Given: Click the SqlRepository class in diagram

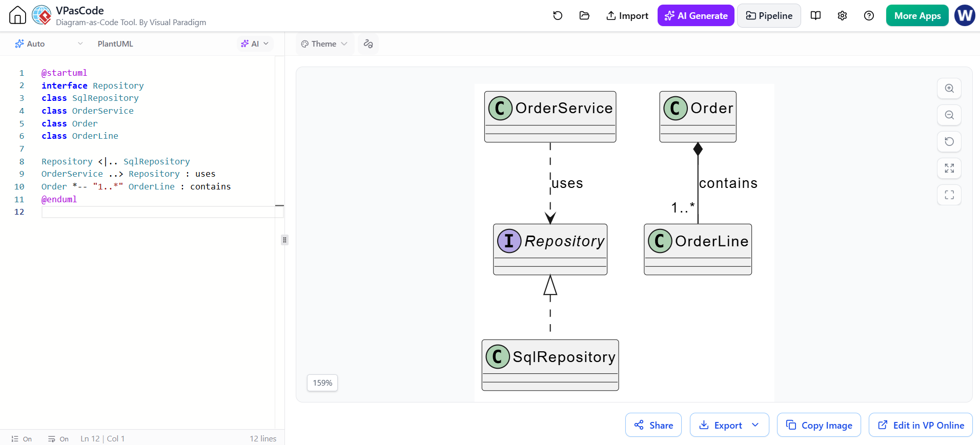Looking at the screenshot, I should click(x=550, y=365).
